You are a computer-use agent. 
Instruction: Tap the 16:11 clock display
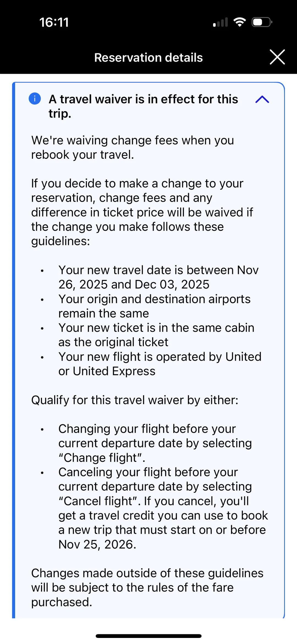[54, 22]
